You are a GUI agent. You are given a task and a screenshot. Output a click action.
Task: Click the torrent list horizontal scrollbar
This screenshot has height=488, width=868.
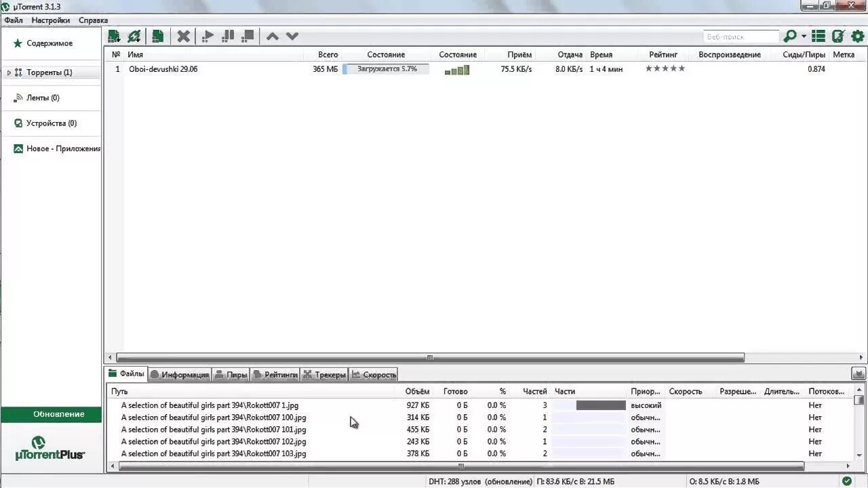tap(430, 358)
